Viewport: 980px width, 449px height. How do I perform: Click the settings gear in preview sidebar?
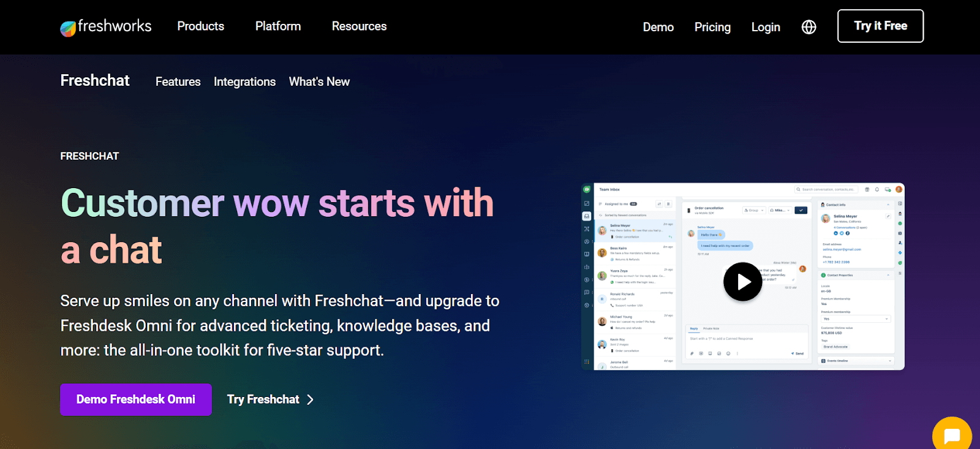(x=587, y=305)
